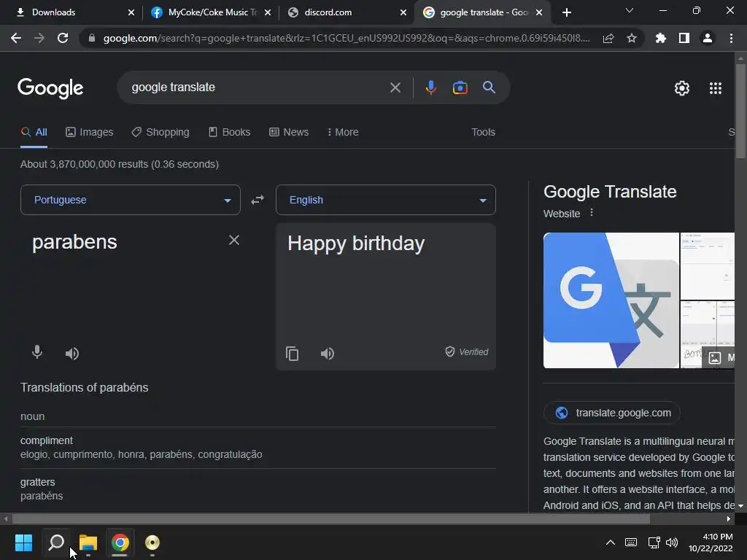The height and width of the screenshot is (560, 747).
Task: Open system volume control
Action: [672, 542]
